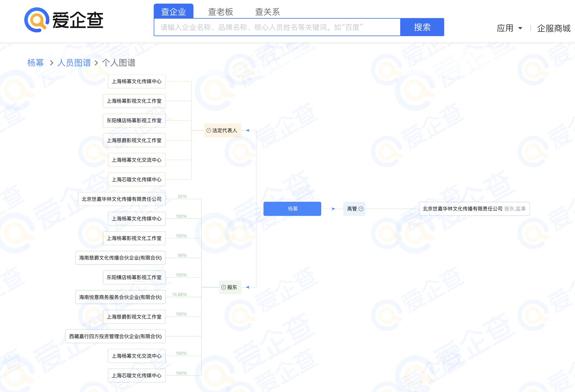The image size is (575, 392).
Task: Switch to the 查企业 tab
Action: 174,11
